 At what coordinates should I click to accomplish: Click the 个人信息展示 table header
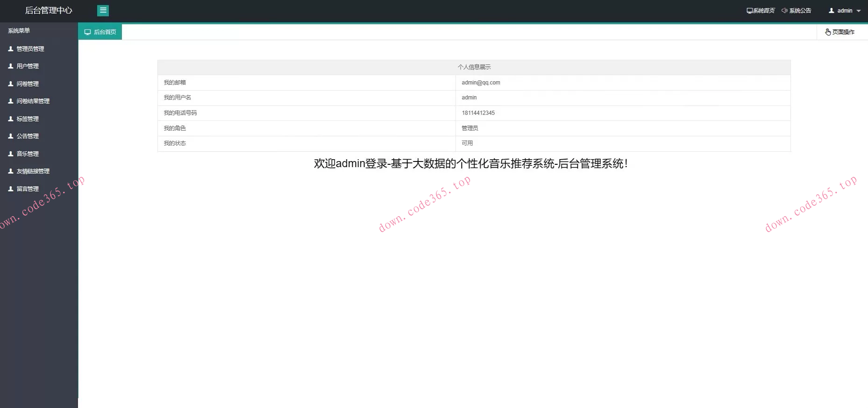point(474,67)
